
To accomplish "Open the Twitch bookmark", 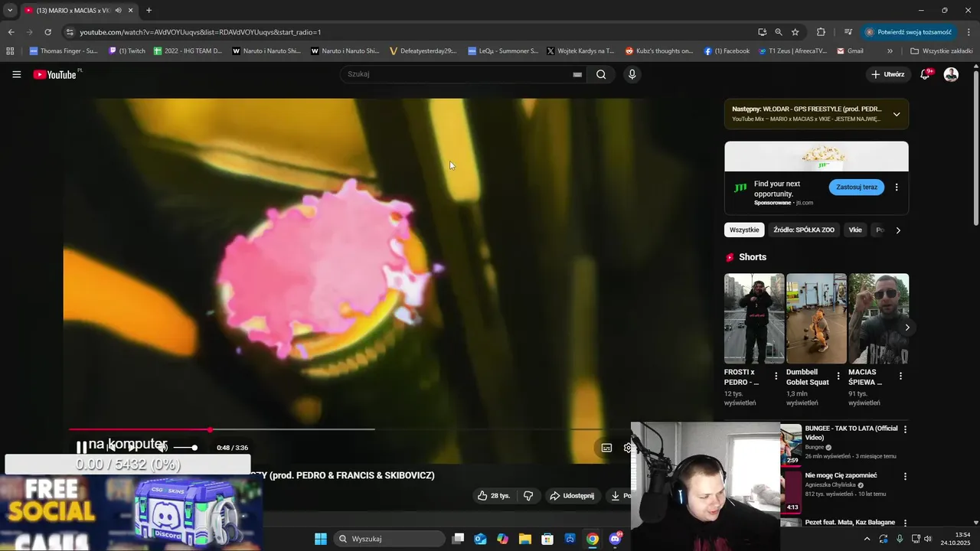I will pyautogui.click(x=127, y=51).
